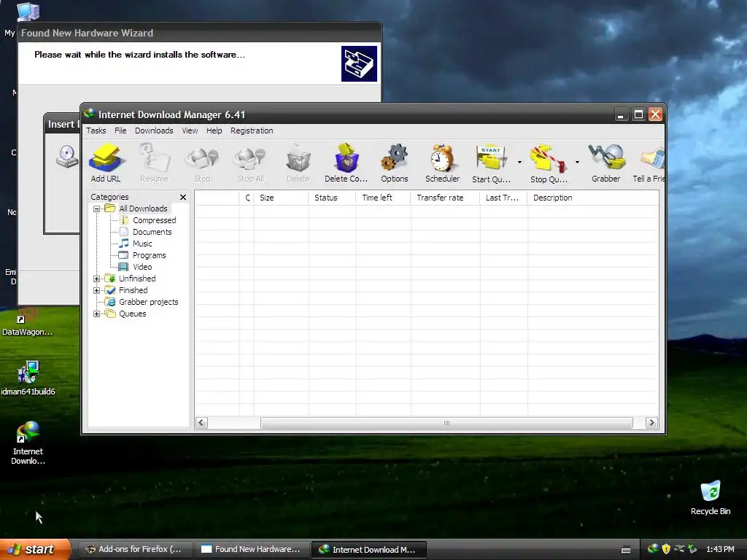Open the Recycle Bin desktop icon
The image size is (747, 560).
(x=711, y=497)
